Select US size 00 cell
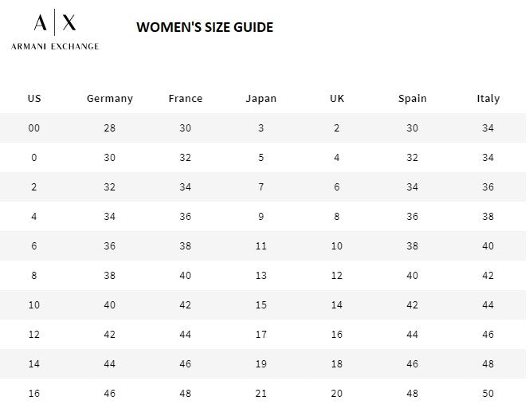 pos(34,128)
